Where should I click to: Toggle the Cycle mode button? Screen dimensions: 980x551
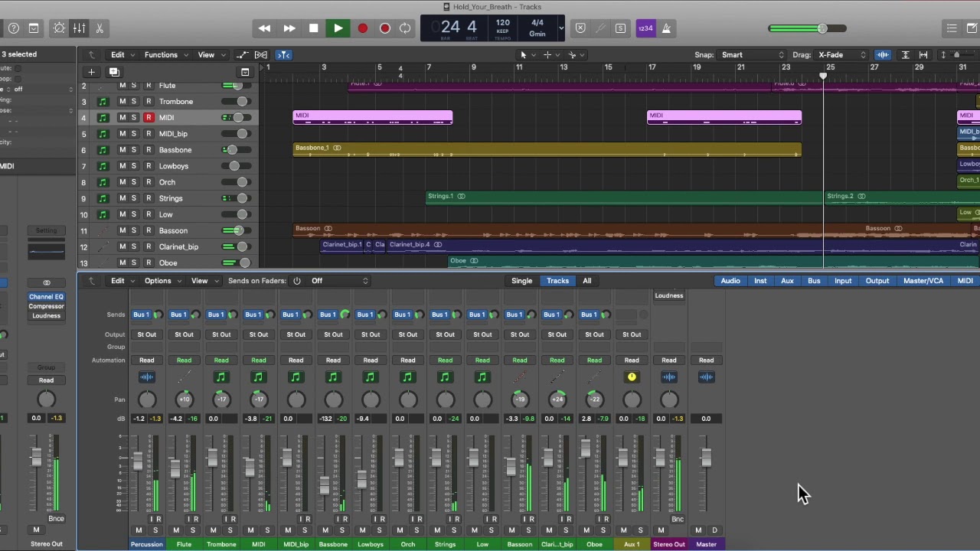pyautogui.click(x=405, y=28)
